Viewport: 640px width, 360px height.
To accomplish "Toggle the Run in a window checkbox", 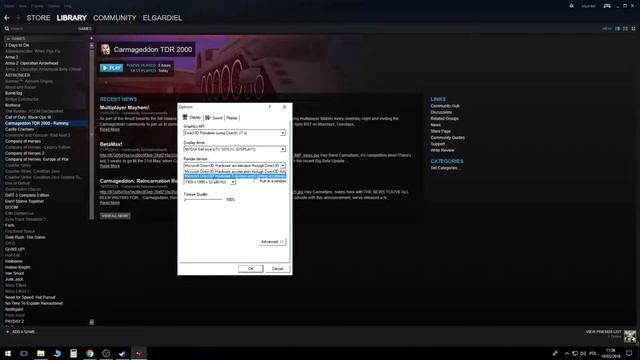I will (255, 181).
